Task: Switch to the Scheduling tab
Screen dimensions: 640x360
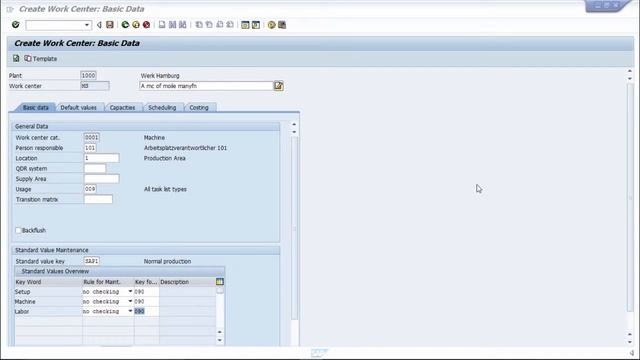Action: pyautogui.click(x=162, y=107)
